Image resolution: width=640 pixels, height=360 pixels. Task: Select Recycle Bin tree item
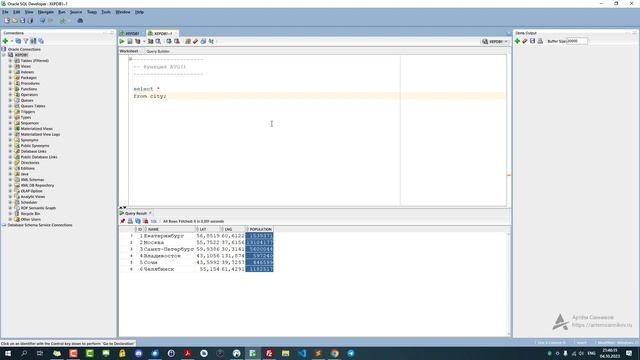(x=30, y=214)
